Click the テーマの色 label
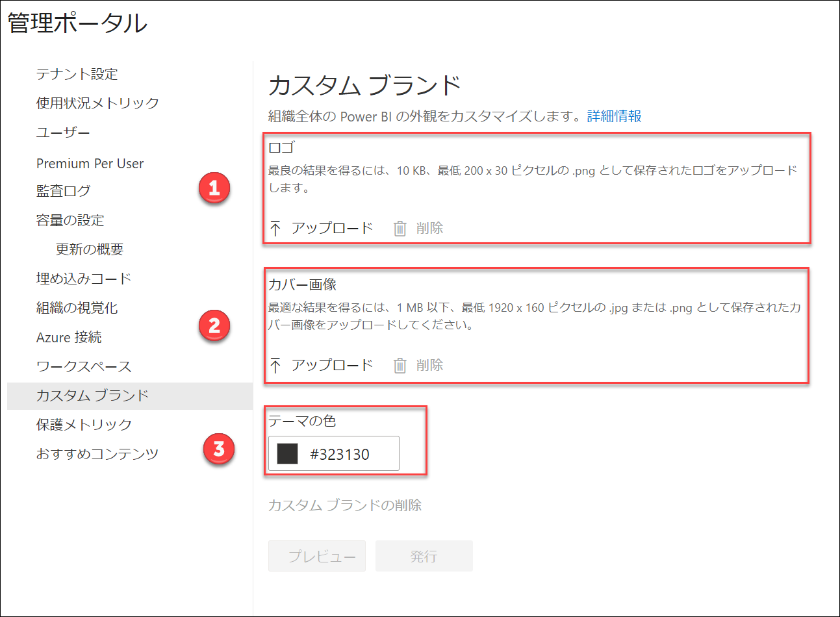Screen dimensions: 840x617 coord(302,422)
